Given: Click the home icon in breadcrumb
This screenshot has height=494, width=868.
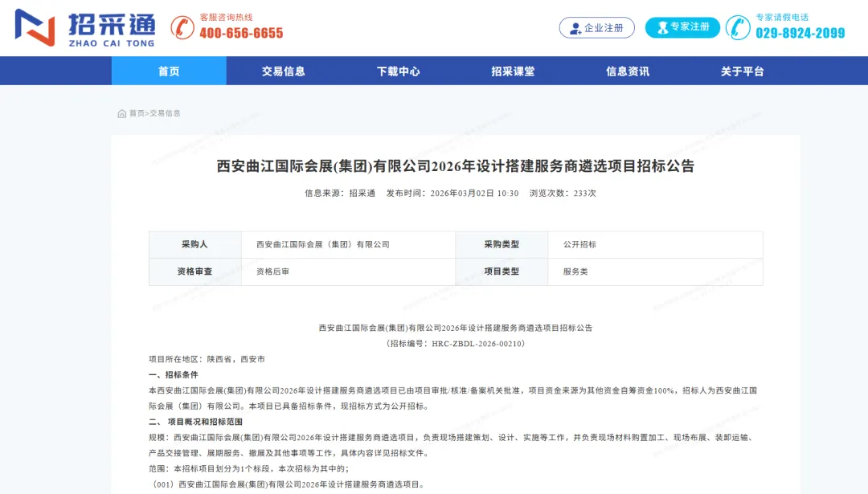Looking at the screenshot, I should tap(122, 113).
